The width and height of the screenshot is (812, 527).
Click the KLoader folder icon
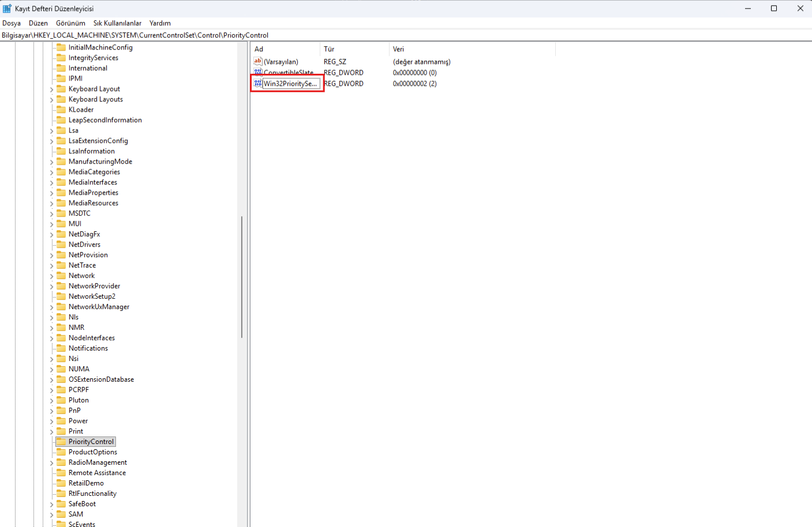61,110
